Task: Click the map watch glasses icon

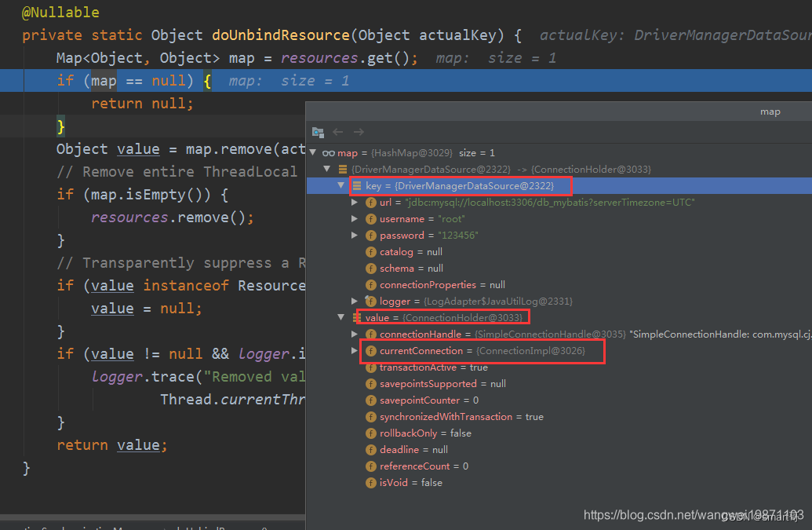Action: point(328,153)
